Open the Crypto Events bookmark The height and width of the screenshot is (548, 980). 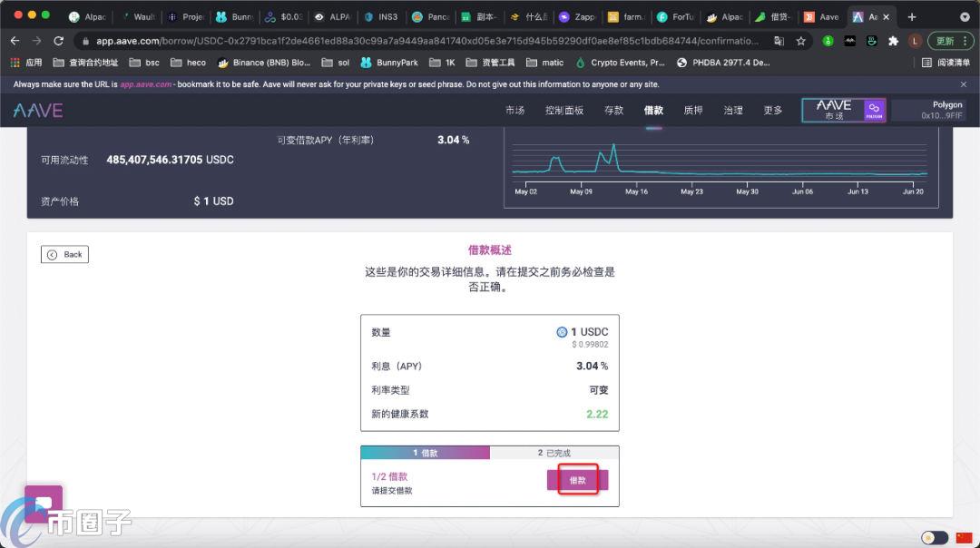(x=620, y=63)
